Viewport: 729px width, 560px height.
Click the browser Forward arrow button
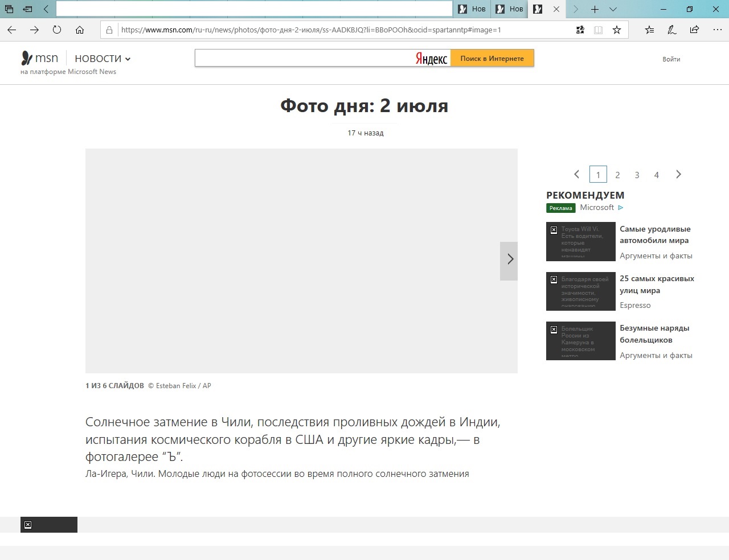34,30
